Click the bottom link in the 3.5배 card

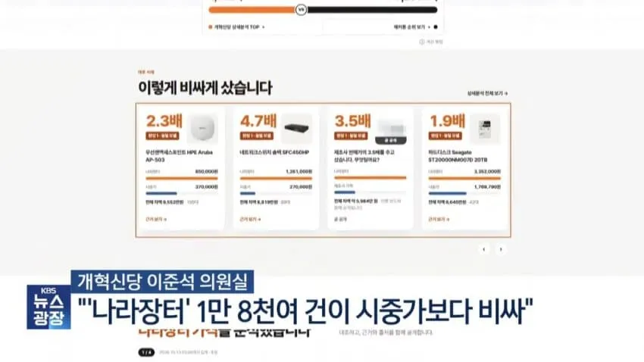point(340,220)
